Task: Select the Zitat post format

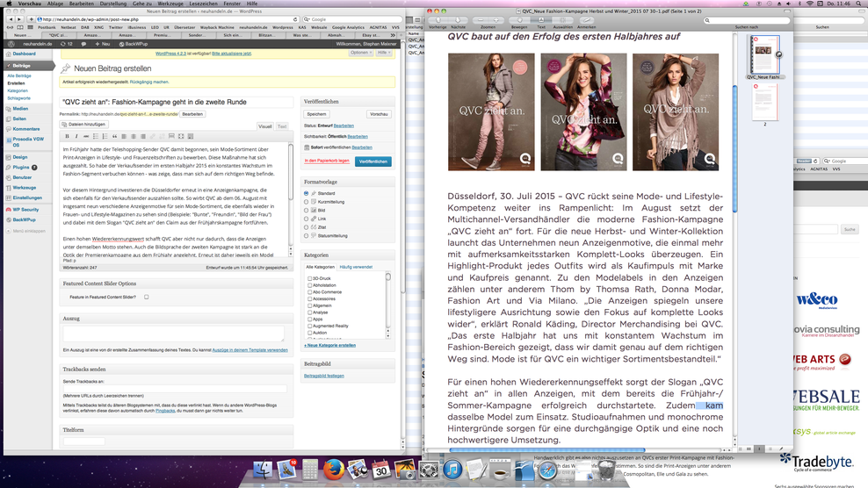Action: (306, 226)
